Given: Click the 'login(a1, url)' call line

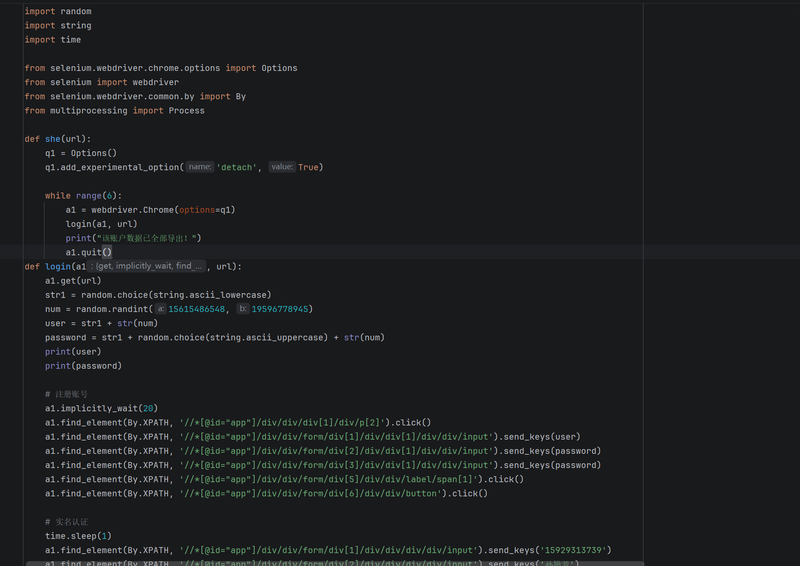Looking at the screenshot, I should (101, 224).
